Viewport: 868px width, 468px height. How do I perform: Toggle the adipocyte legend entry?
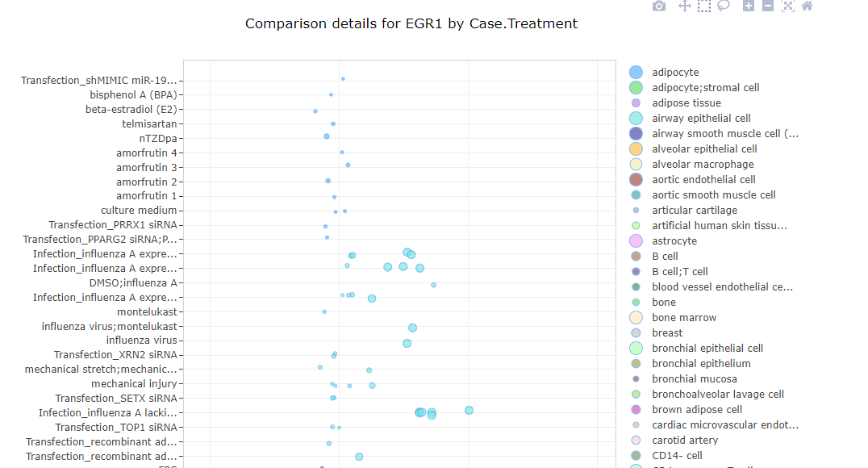[x=675, y=73]
